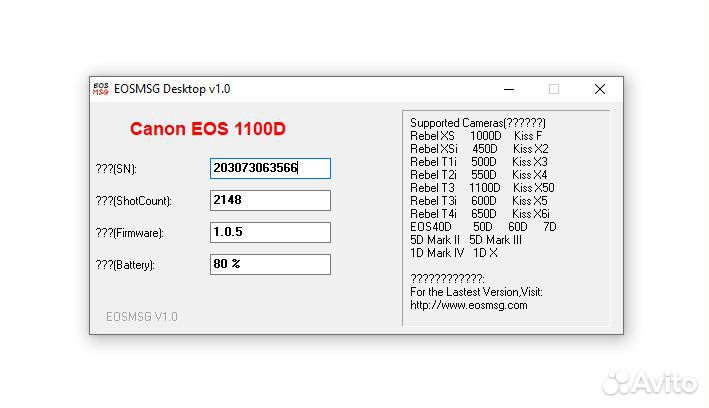Click the maximize window button
Image resolution: width=709 pixels, height=408 pixels.
click(554, 89)
